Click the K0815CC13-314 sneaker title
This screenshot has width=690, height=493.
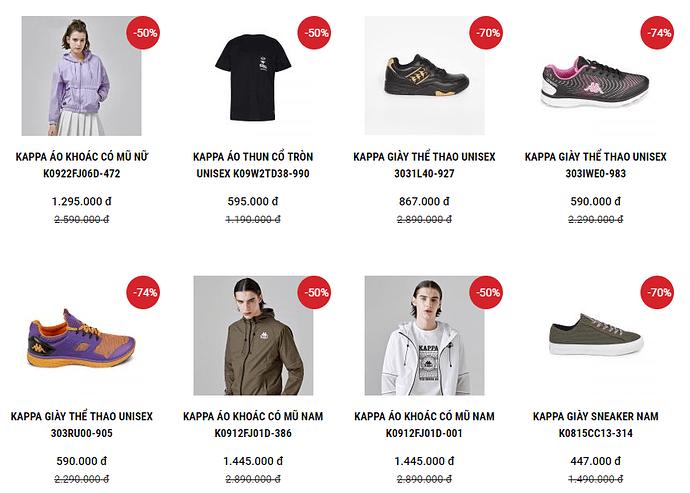point(595,424)
